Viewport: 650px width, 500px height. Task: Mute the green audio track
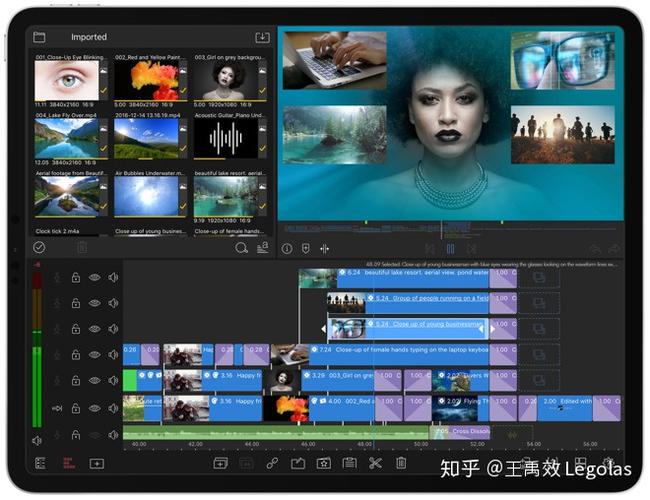point(113,434)
